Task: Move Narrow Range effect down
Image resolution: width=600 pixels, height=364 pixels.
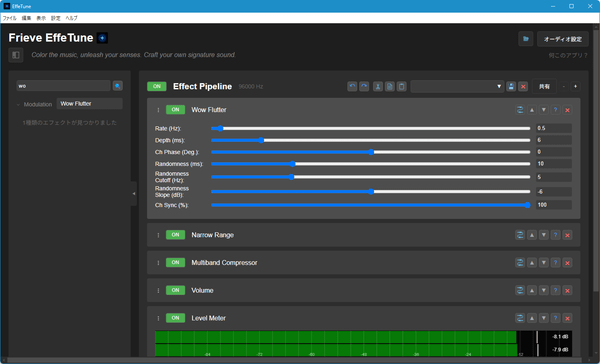Action: pyautogui.click(x=544, y=235)
